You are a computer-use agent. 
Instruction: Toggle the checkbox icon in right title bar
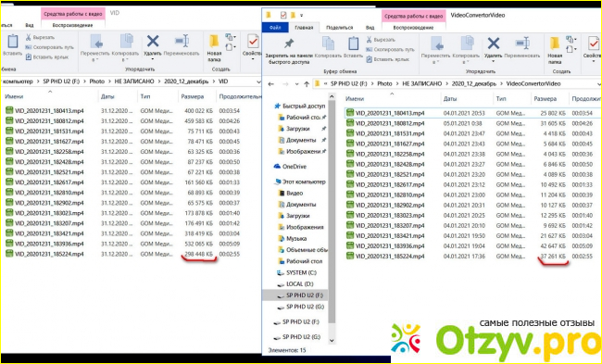(283, 15)
